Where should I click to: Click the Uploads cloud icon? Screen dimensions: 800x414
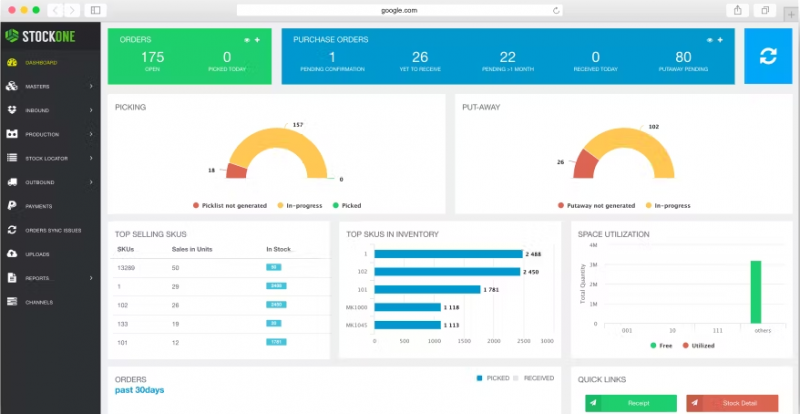point(12,254)
